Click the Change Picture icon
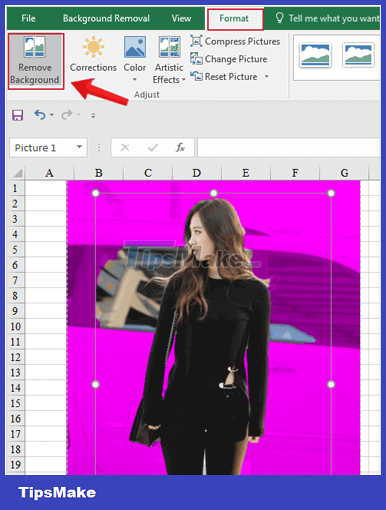 [196, 59]
